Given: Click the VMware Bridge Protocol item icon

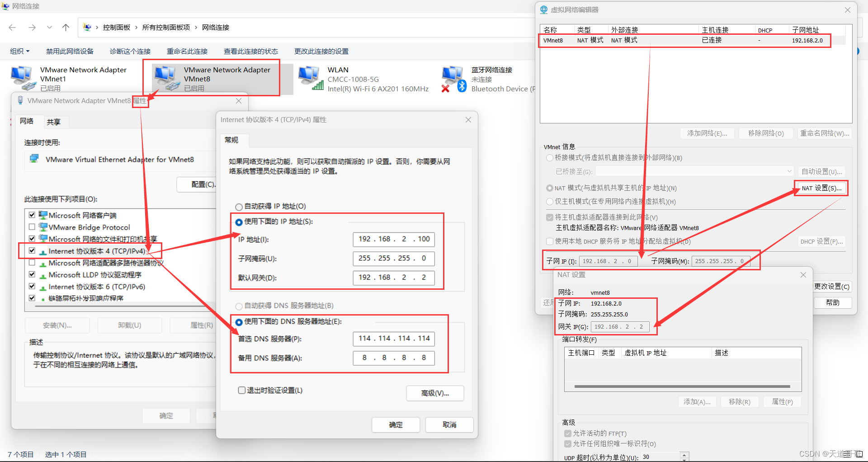Looking at the screenshot, I should (x=43, y=227).
